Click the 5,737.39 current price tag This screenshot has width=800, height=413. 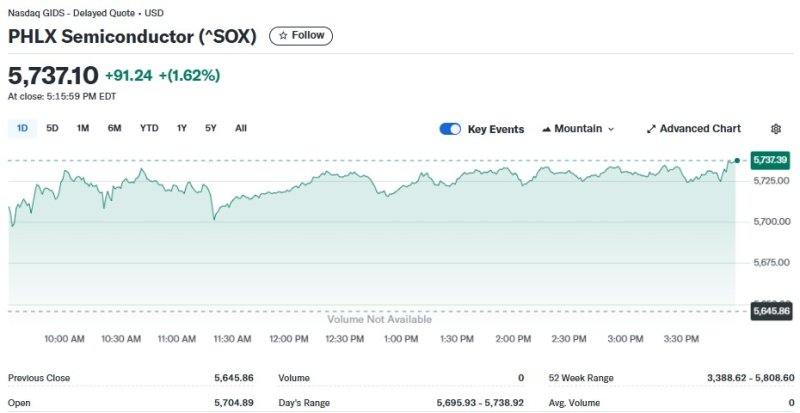click(770, 160)
